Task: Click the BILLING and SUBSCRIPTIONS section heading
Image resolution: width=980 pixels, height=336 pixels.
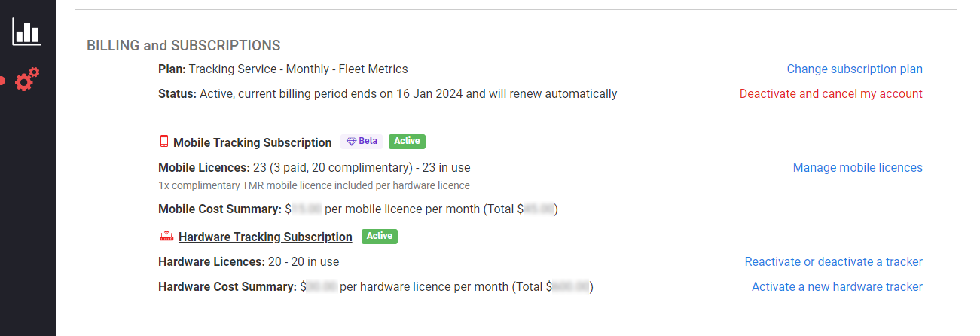Action: click(x=184, y=46)
